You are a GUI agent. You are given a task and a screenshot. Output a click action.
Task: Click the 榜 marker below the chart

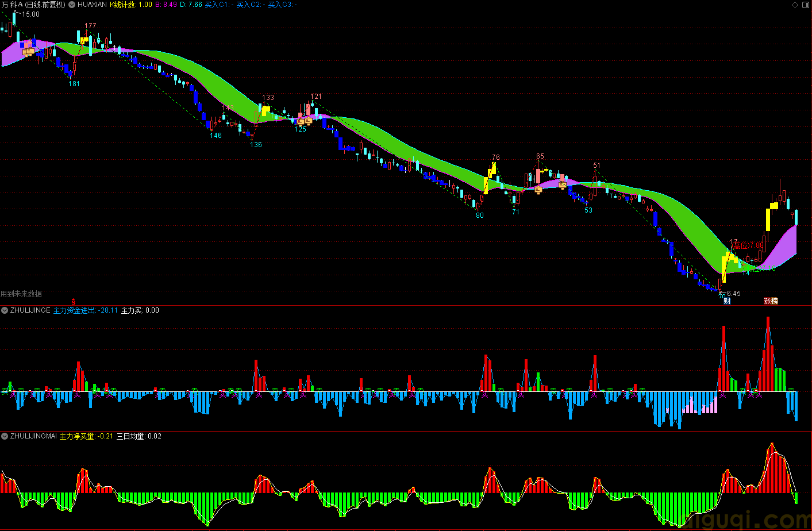tap(774, 301)
